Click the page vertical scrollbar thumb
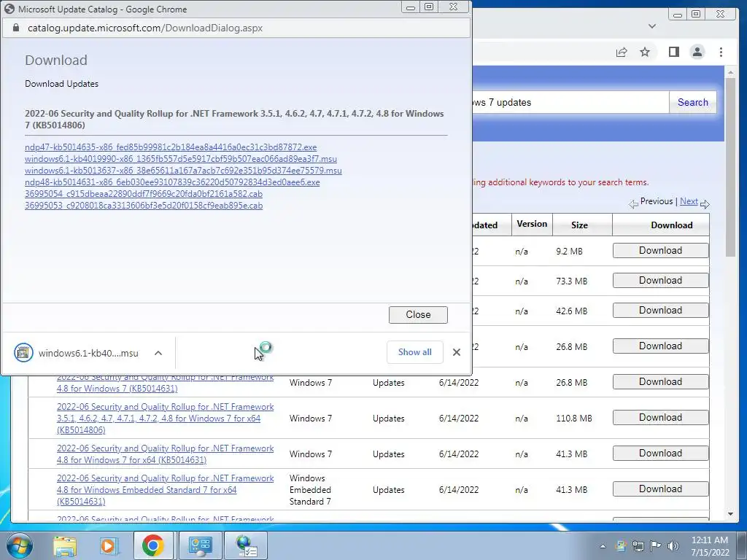This screenshot has height=560, width=747. 730,167
